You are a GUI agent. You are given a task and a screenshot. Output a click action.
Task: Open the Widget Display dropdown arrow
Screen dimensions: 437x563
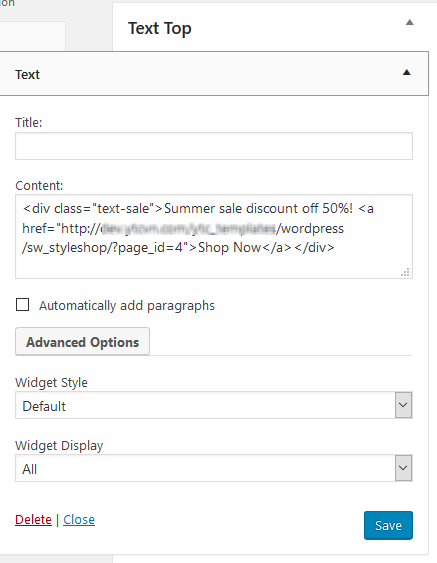point(403,468)
